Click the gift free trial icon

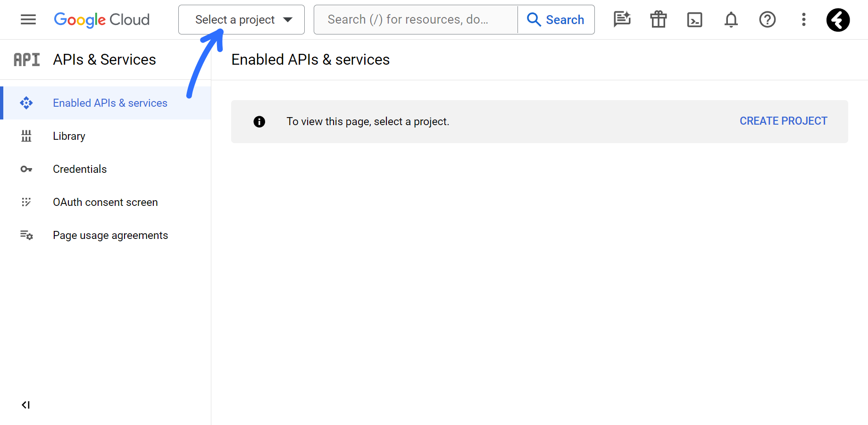point(658,19)
